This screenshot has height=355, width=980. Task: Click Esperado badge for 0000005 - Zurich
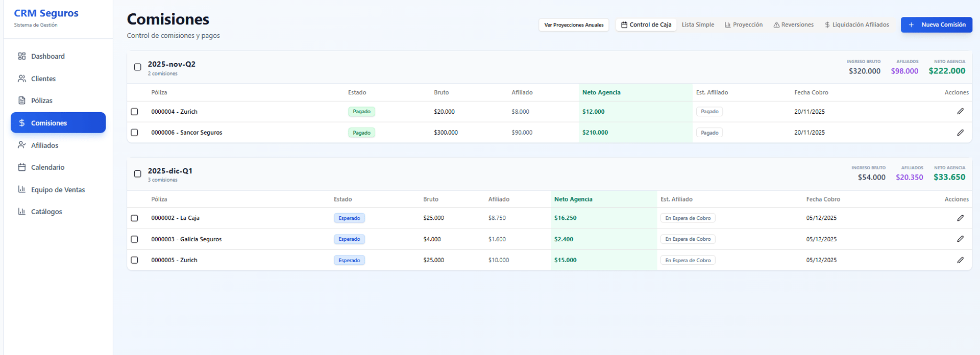click(349, 260)
